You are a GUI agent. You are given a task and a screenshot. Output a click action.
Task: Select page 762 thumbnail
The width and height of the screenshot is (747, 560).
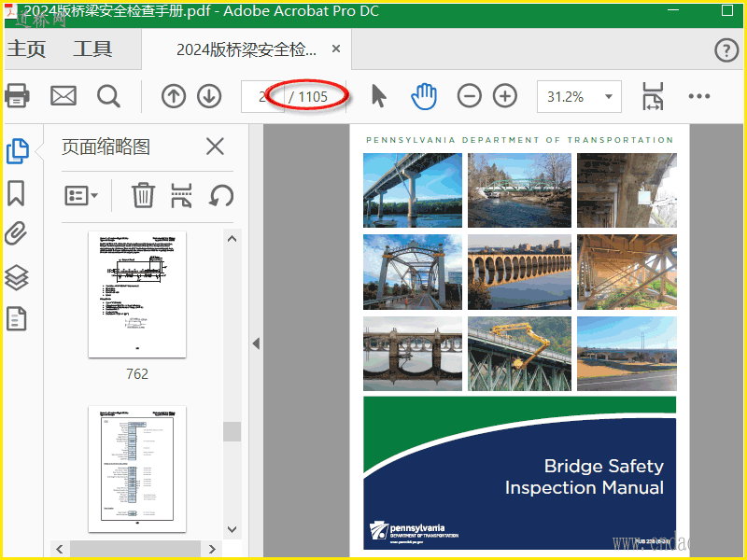(137, 294)
